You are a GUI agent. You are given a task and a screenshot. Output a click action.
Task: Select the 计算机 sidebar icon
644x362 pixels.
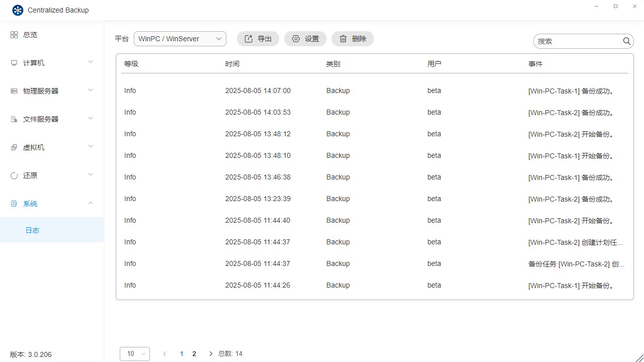coord(14,62)
